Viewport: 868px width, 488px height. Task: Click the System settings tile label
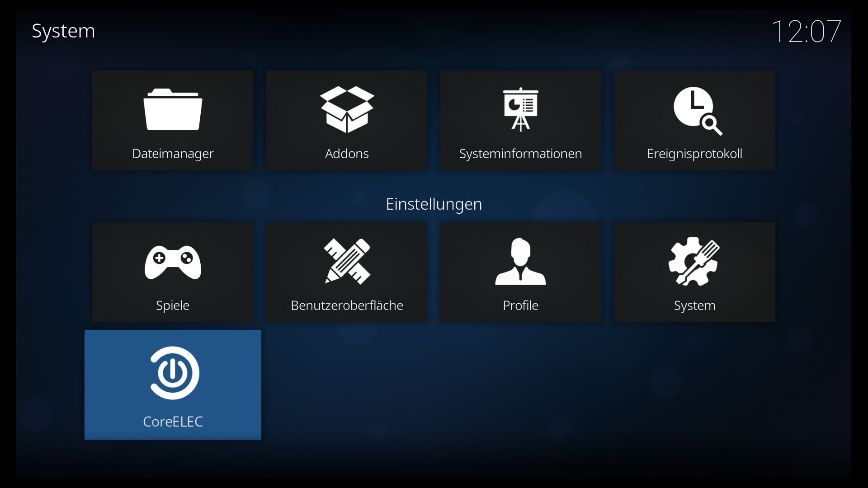point(694,305)
